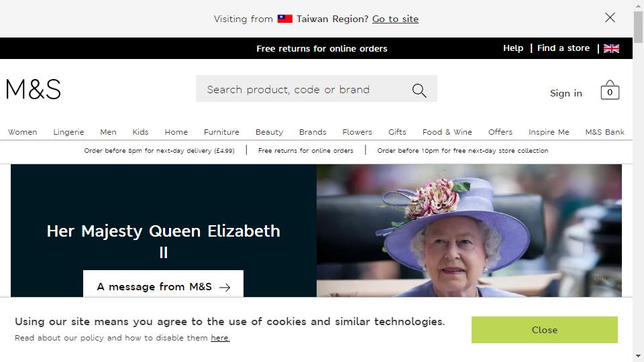Click the M&S logo
Image resolution: width=644 pixels, height=362 pixels.
tap(34, 89)
